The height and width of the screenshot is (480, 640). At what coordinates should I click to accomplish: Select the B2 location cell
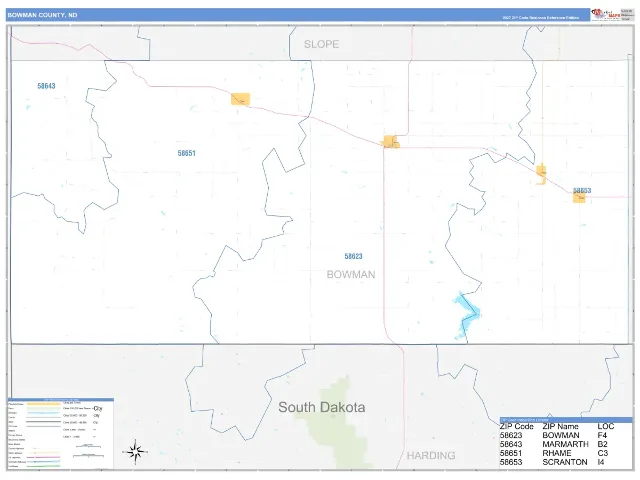[x=602, y=444]
